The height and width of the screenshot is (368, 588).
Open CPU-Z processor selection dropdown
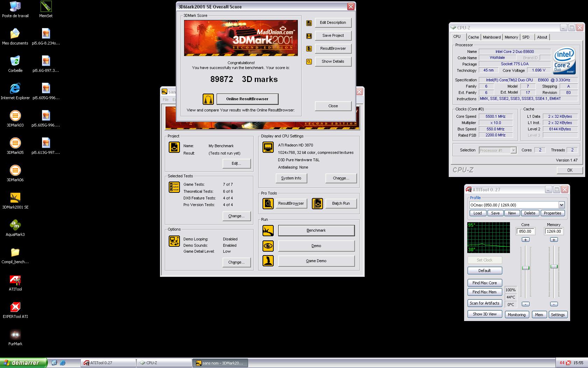coord(513,150)
